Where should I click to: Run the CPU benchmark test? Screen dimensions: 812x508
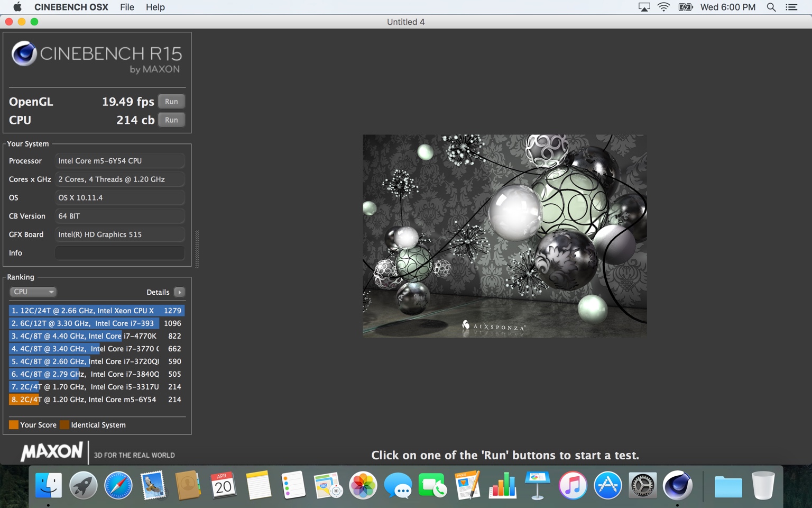[x=171, y=120]
